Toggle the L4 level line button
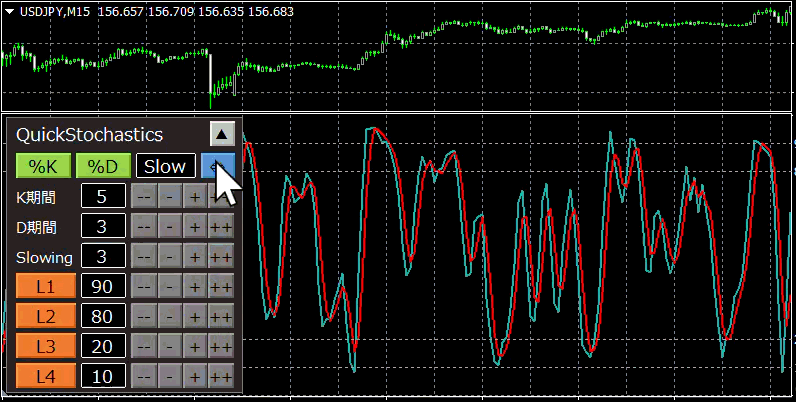Screen dimensions: 796x402 [x=46, y=376]
